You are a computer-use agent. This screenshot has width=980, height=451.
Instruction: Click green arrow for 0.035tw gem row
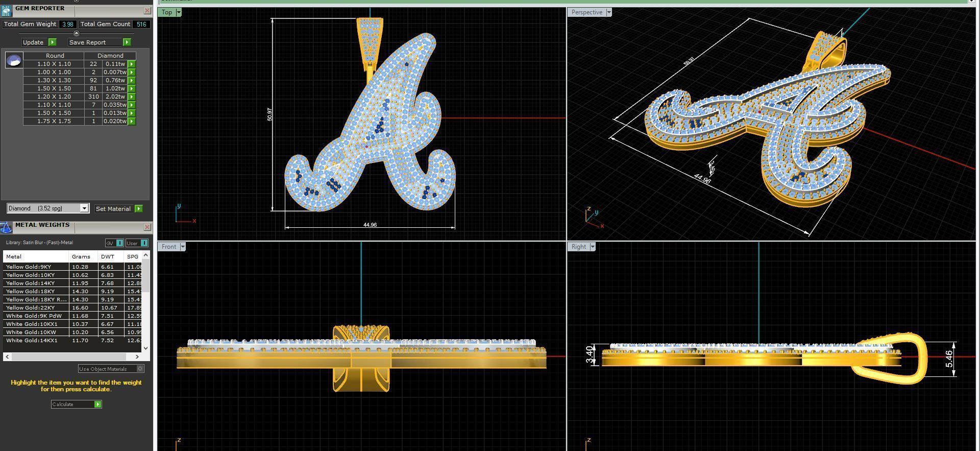132,105
